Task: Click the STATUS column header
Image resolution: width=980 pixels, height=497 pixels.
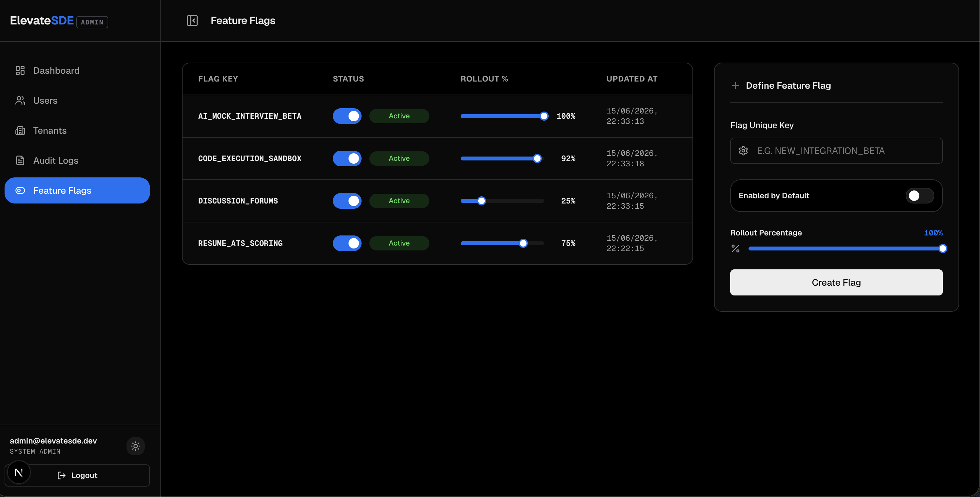Action: tap(348, 79)
